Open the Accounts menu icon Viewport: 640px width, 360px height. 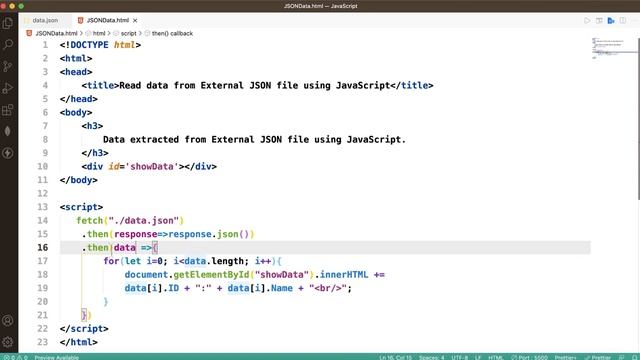pos(8,320)
